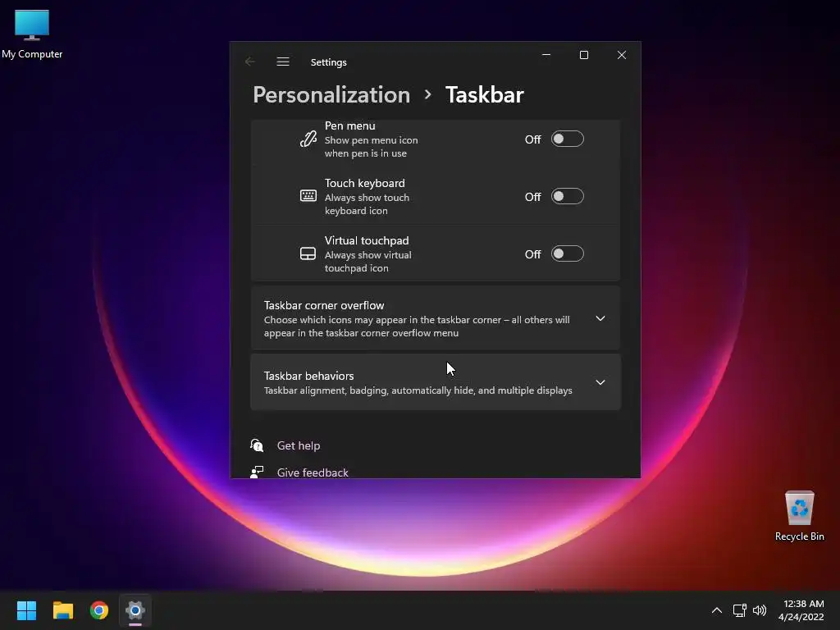840x630 pixels.
Task: Select the Recycle Bin desktop icon
Action: pyautogui.click(x=799, y=516)
